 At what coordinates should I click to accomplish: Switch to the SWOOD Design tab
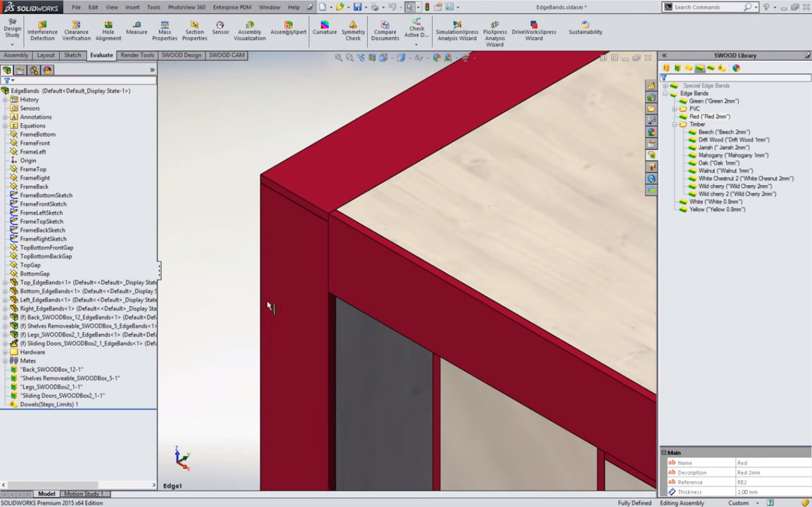[181, 55]
